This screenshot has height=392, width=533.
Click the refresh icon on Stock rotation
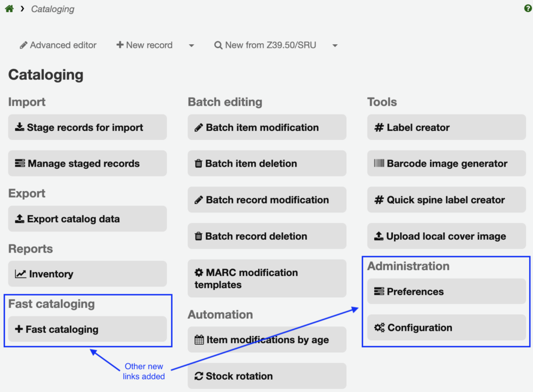click(x=198, y=375)
